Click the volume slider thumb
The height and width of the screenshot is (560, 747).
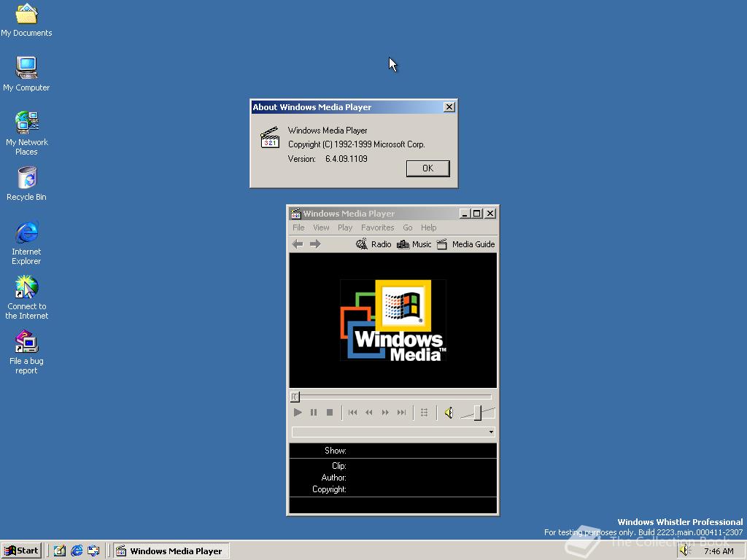pyautogui.click(x=477, y=413)
